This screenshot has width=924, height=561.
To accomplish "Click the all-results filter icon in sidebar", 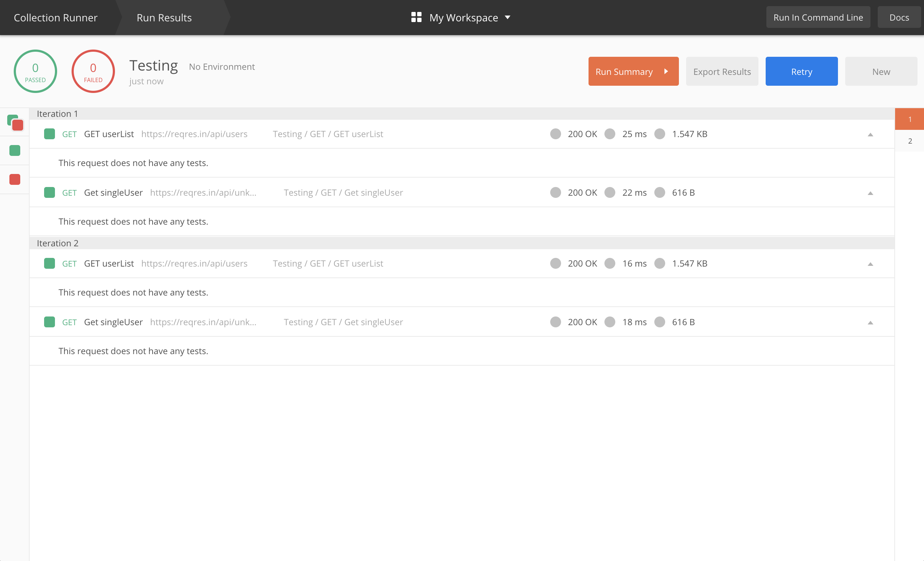I will tap(15, 122).
